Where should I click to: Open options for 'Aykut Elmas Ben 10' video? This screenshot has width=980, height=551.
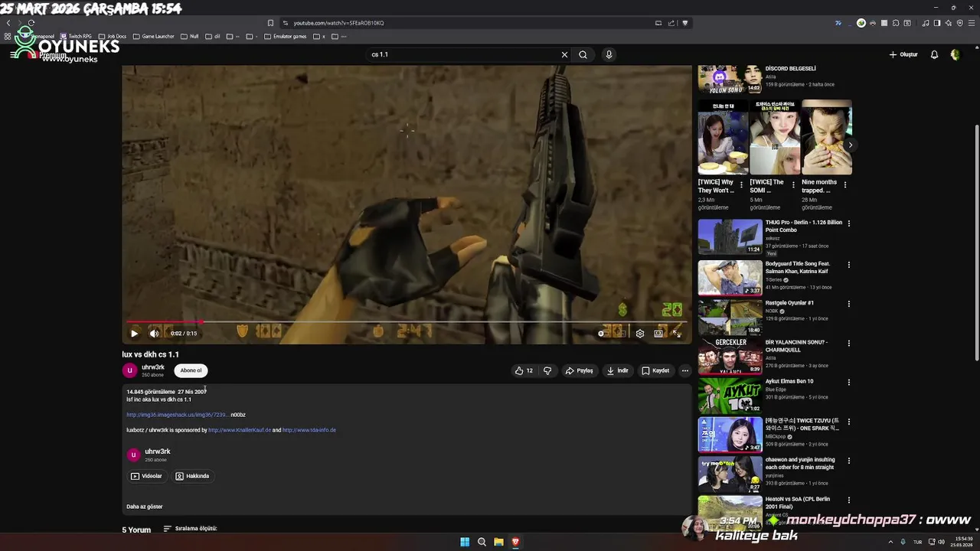(x=848, y=382)
